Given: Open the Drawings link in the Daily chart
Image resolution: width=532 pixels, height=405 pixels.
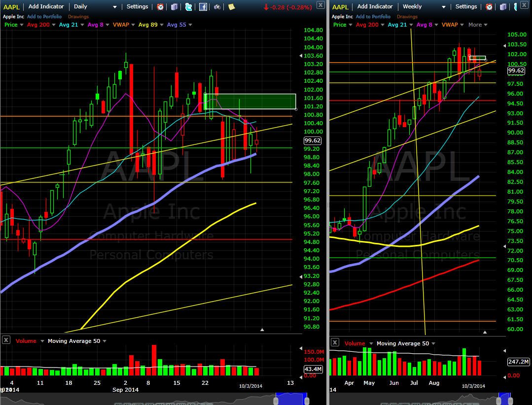Looking at the screenshot, I should (78, 16).
